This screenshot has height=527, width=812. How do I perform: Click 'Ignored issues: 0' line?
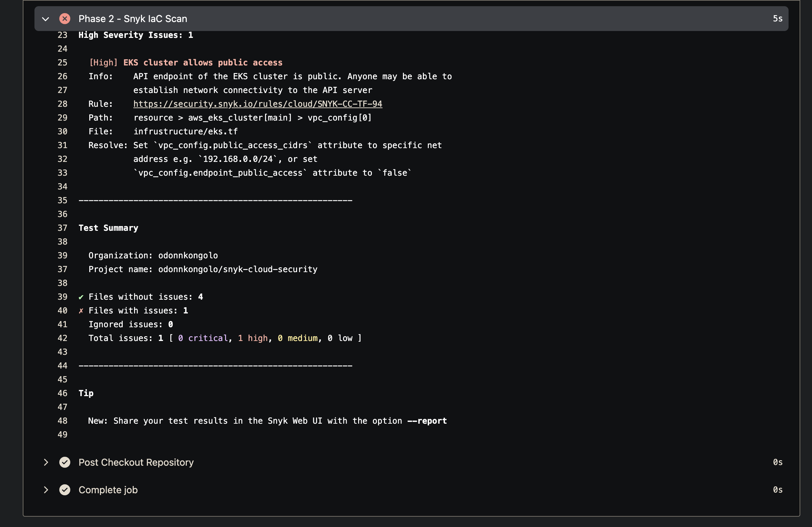(131, 324)
